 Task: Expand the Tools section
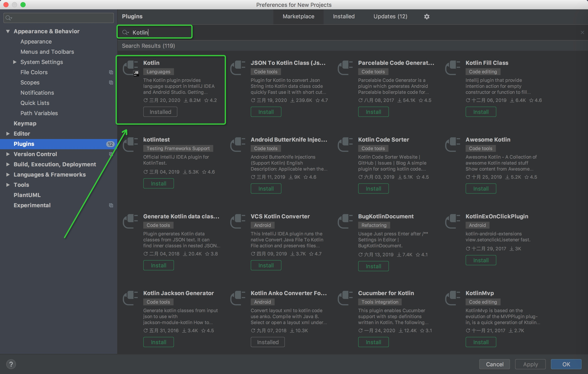pyautogui.click(x=8, y=185)
